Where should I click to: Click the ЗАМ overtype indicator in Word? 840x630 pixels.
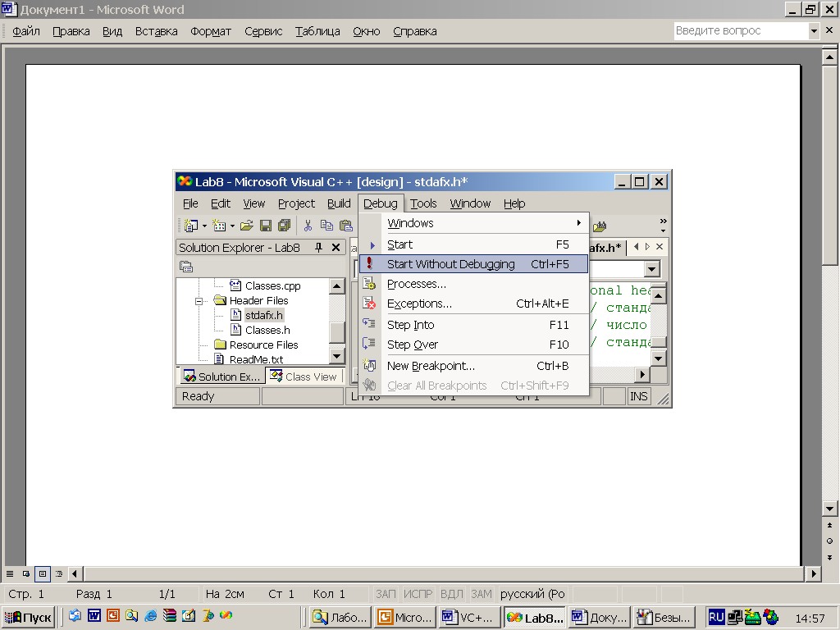point(481,594)
